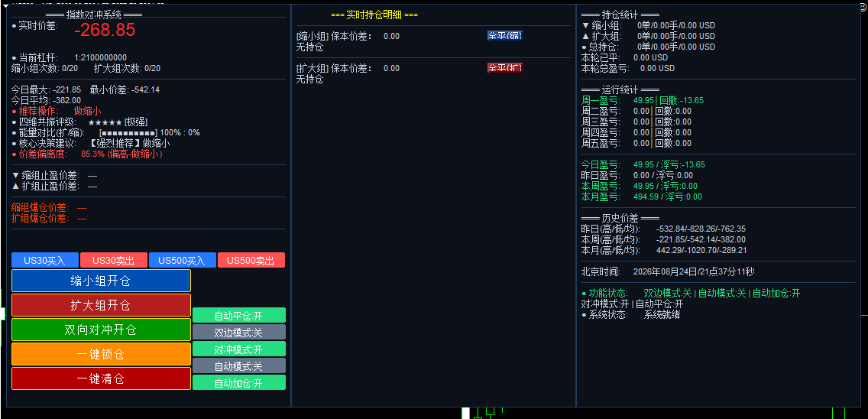Select the real-time spread value -268.85
Viewport: 868px width, 419px height.
tap(105, 30)
